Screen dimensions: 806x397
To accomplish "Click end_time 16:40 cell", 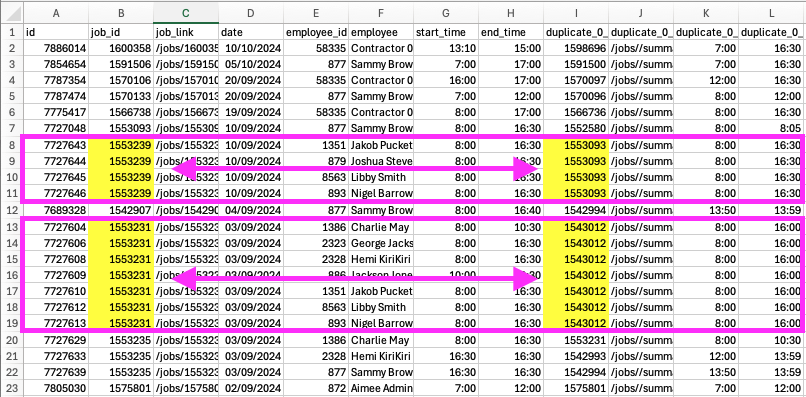I will coord(511,210).
